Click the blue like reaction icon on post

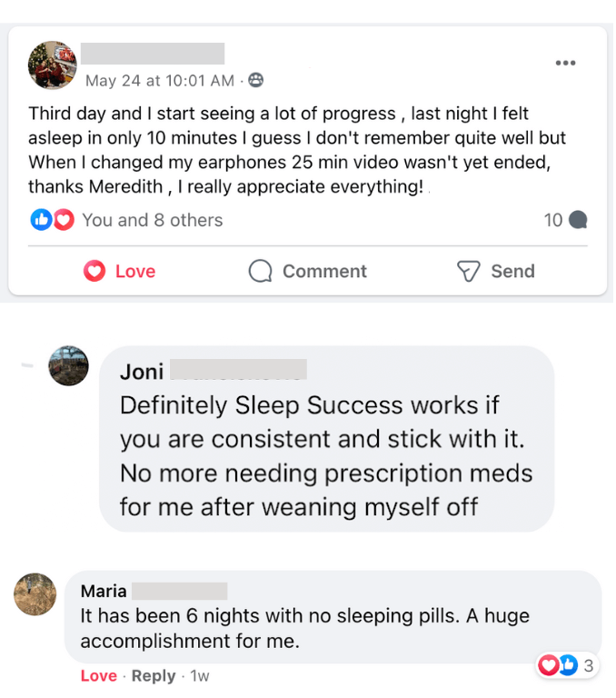coord(41,220)
